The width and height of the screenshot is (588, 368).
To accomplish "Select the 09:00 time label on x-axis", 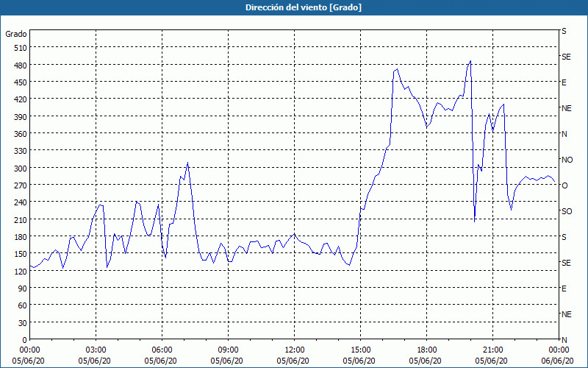I will (x=228, y=350).
